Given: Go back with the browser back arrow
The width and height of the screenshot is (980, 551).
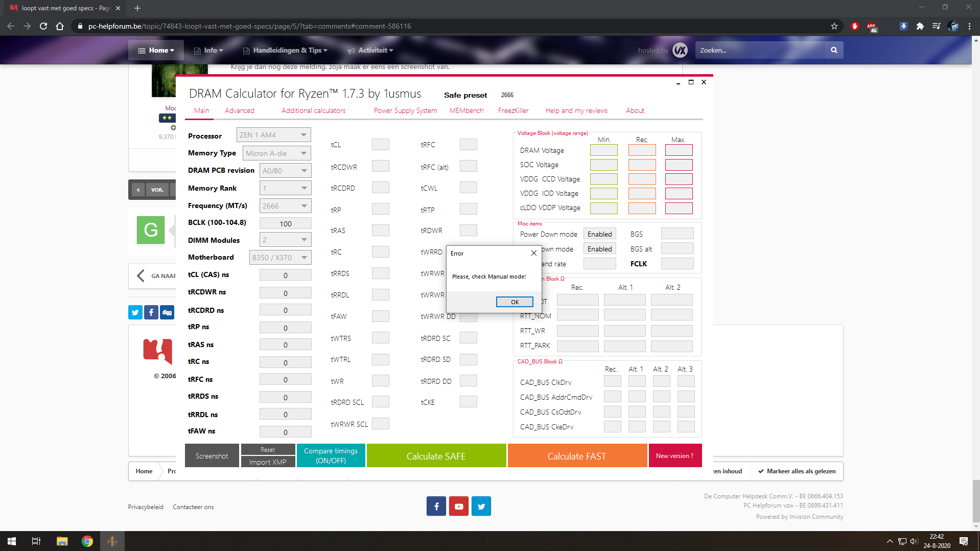Looking at the screenshot, I should [11, 26].
